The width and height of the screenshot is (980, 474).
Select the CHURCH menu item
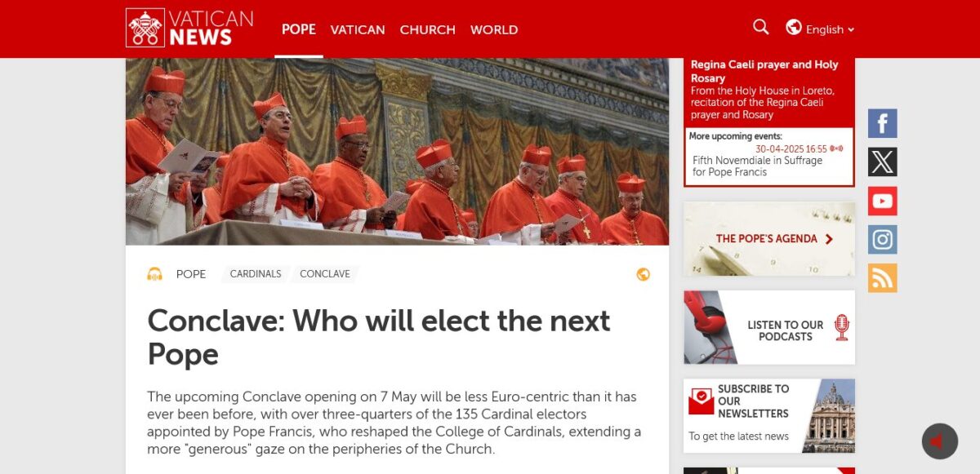427,29
